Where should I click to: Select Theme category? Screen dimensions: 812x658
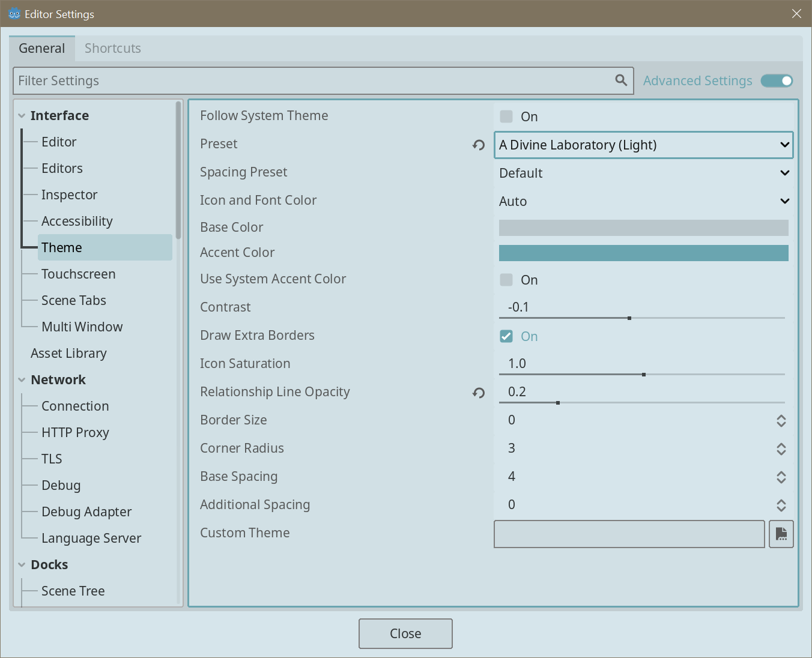click(x=105, y=247)
